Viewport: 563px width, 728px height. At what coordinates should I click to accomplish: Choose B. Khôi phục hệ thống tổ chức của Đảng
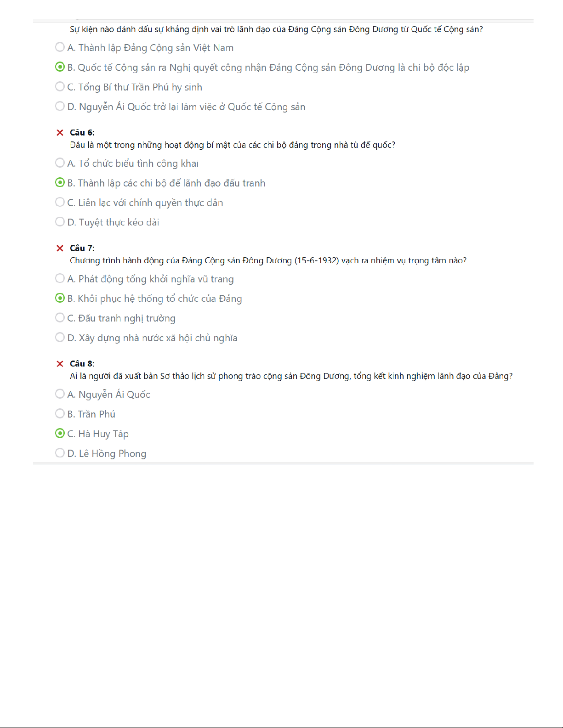[60, 299]
